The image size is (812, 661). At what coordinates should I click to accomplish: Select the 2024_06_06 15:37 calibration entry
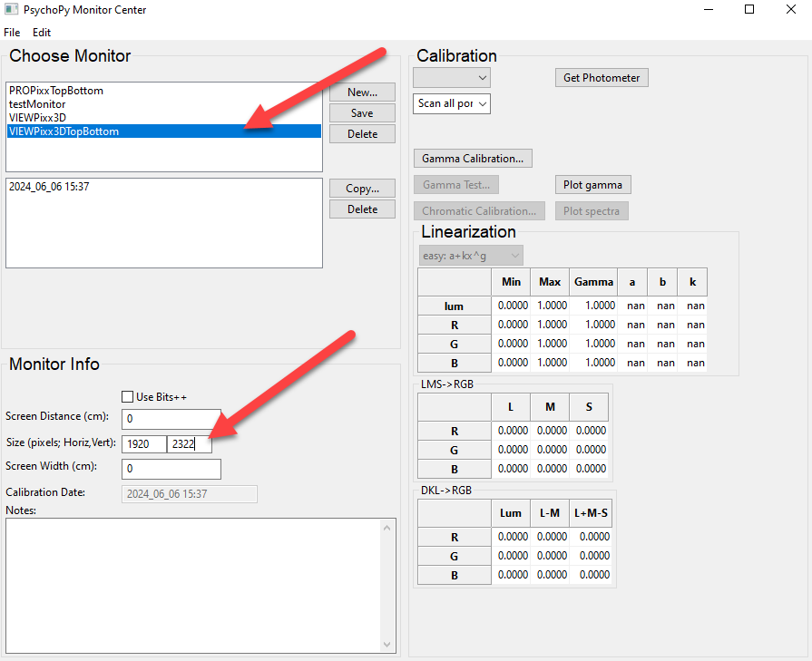49,187
